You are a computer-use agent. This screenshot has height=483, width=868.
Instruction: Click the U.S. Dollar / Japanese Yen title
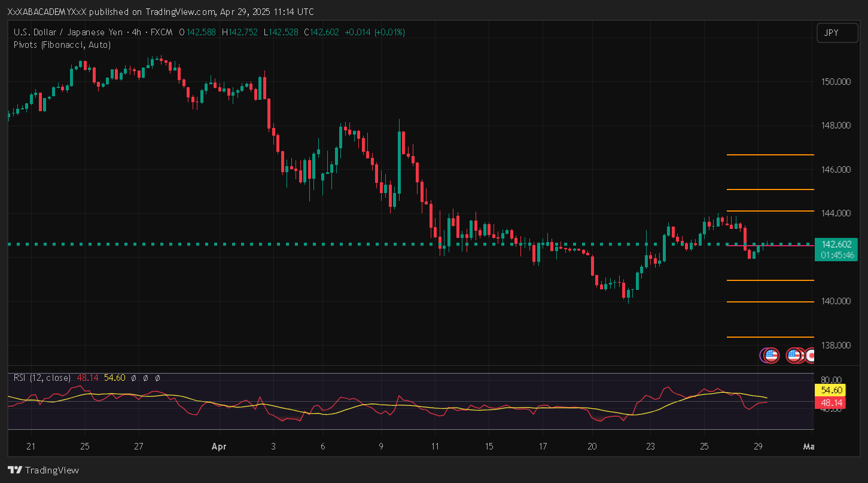tap(68, 32)
